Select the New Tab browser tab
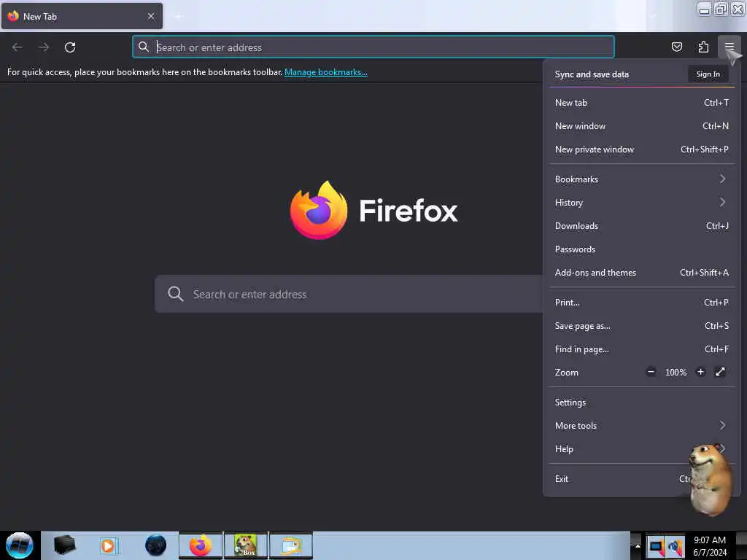This screenshot has height=560, width=747. (82, 16)
